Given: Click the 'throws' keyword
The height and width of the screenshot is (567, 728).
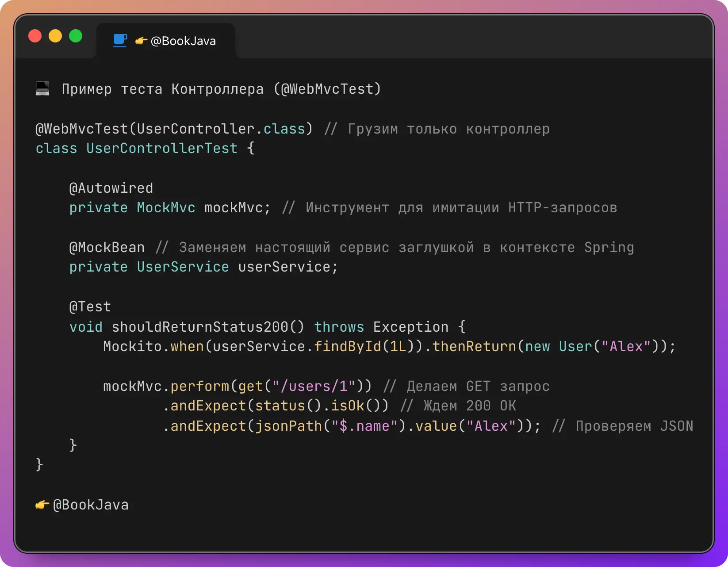Looking at the screenshot, I should (339, 327).
